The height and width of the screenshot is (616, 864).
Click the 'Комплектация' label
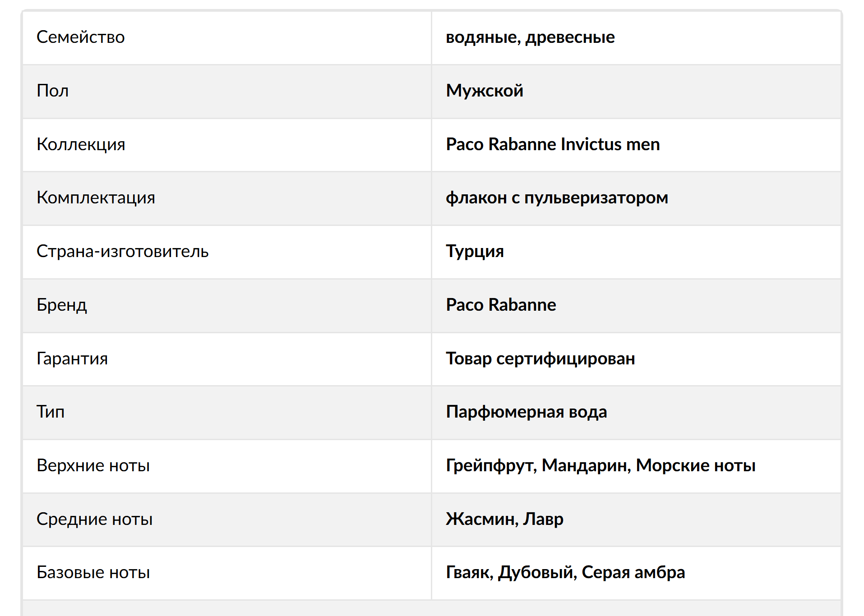[x=96, y=198]
